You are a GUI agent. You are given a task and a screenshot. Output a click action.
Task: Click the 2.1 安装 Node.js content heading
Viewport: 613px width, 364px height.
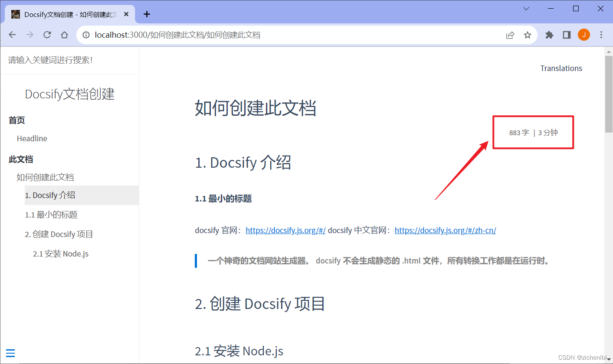coord(239,351)
